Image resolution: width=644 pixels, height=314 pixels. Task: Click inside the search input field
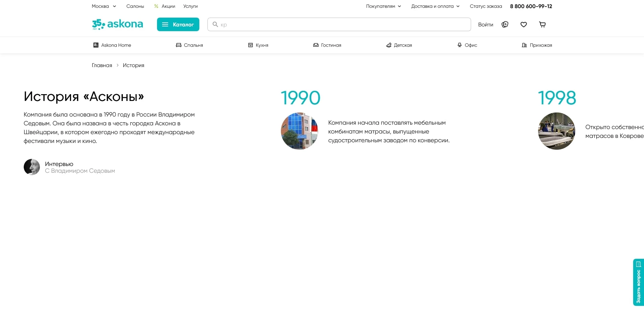(x=305, y=24)
